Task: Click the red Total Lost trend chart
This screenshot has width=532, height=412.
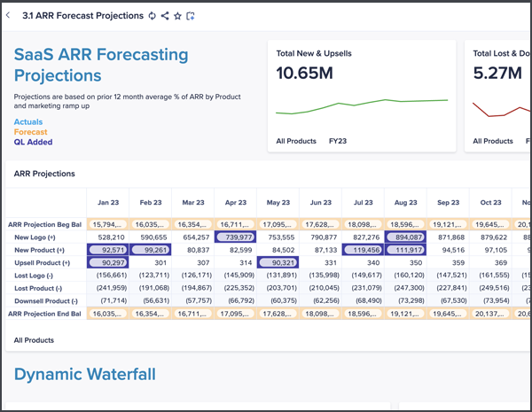Action: [x=502, y=110]
